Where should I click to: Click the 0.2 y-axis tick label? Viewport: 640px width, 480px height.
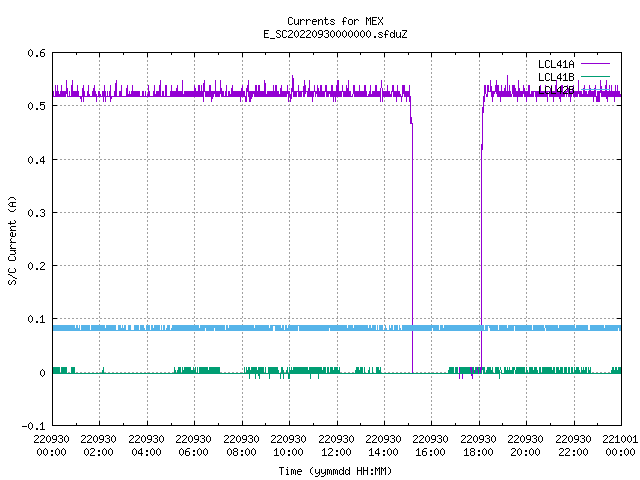[x=36, y=266]
